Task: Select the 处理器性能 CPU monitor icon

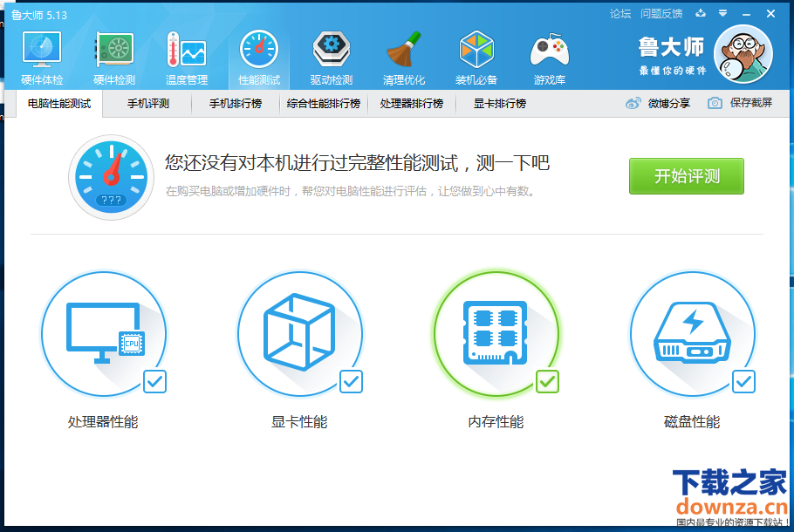Action: point(104,334)
